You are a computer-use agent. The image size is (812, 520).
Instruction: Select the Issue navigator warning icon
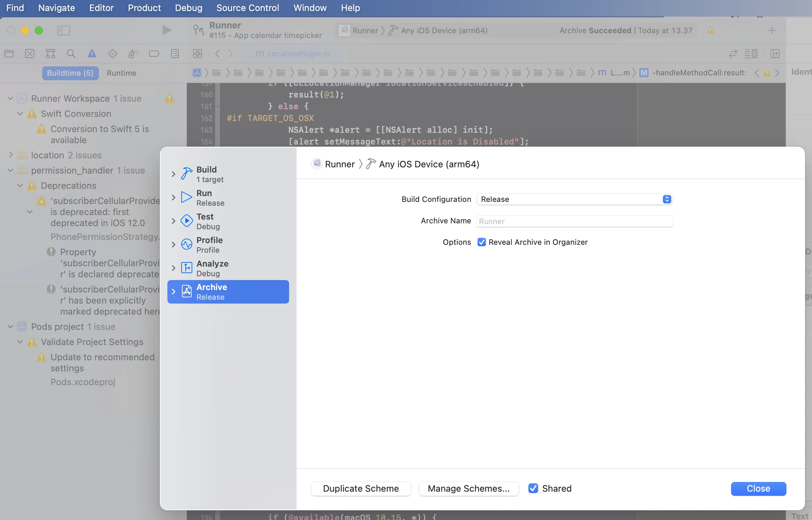tap(92, 54)
